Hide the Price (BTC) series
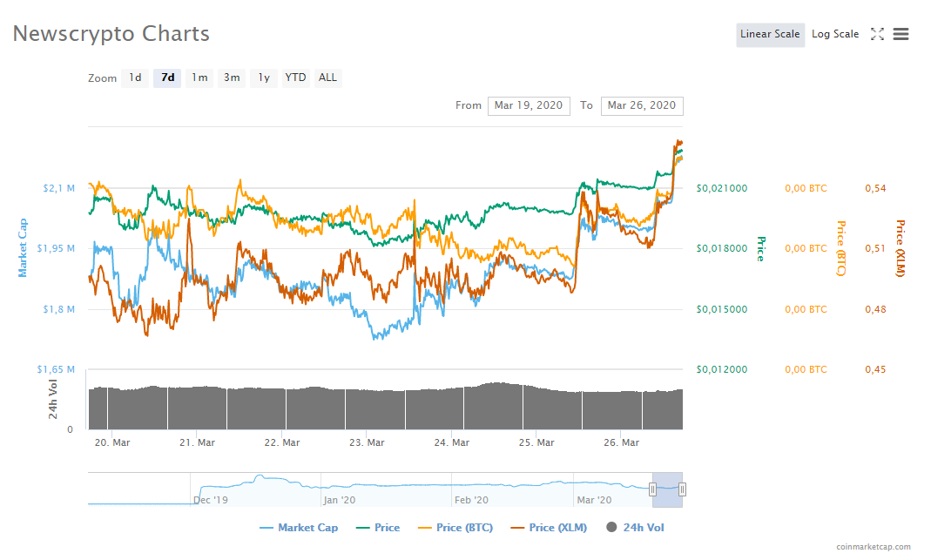 click(x=455, y=527)
